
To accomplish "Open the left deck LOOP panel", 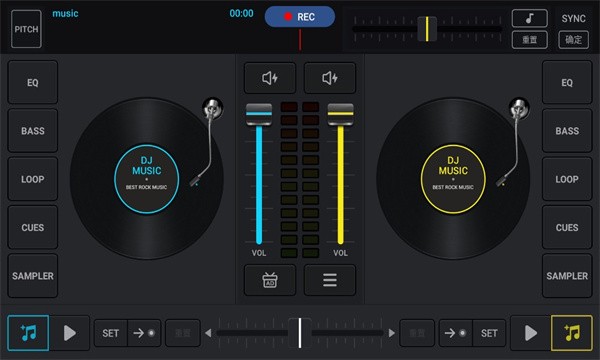I will [33, 179].
